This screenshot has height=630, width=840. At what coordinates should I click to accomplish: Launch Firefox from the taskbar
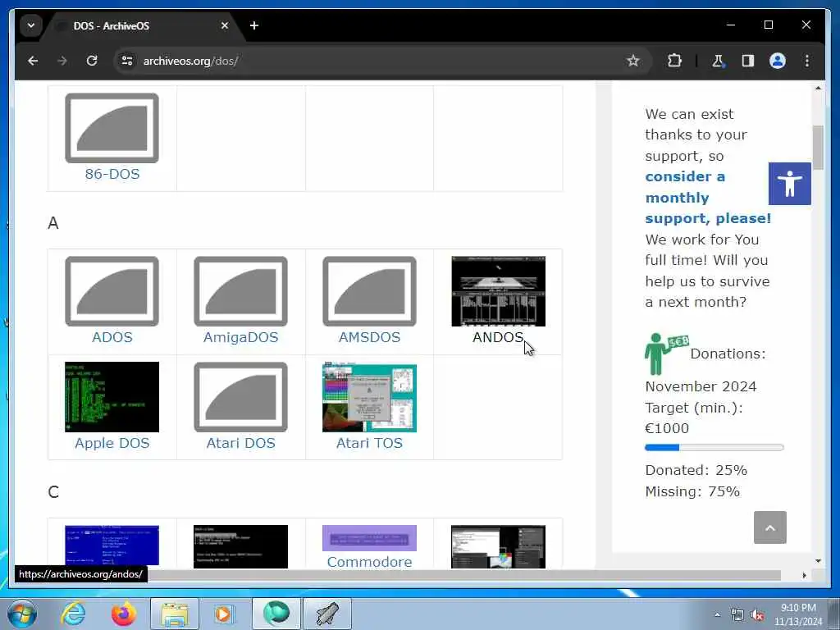coord(123,614)
